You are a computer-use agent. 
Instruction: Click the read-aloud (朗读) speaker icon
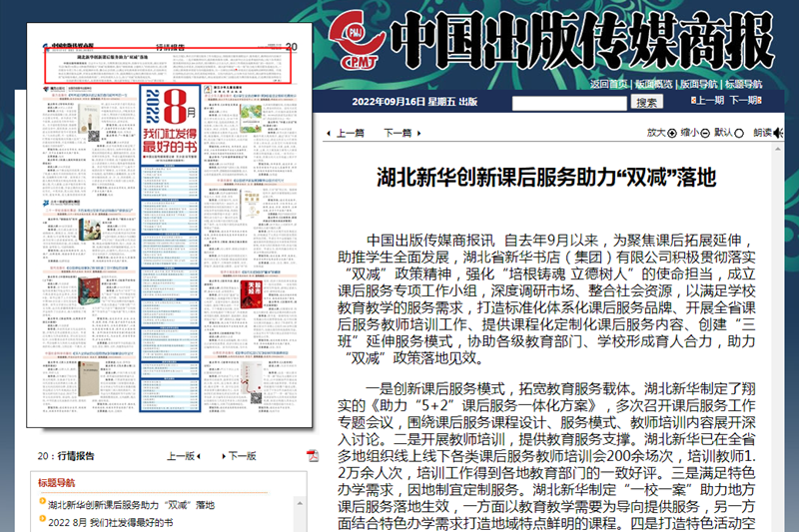tap(780, 132)
